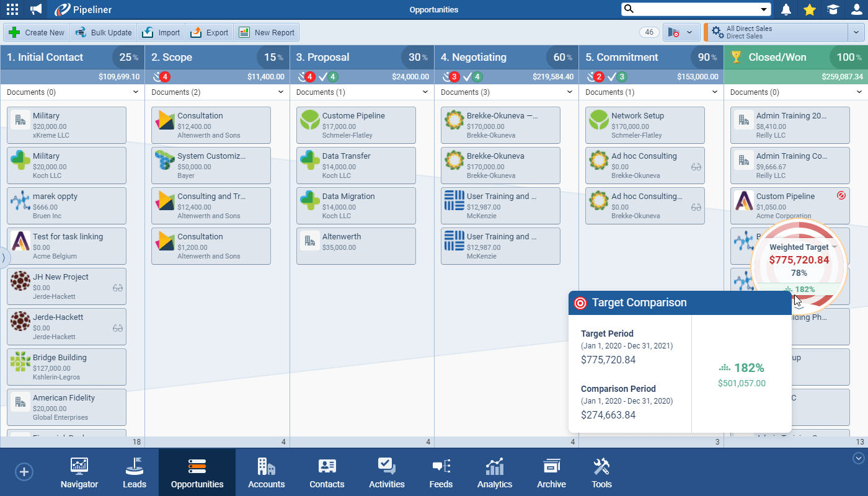Click the round plus add button
868x496 pixels.
coord(24,472)
